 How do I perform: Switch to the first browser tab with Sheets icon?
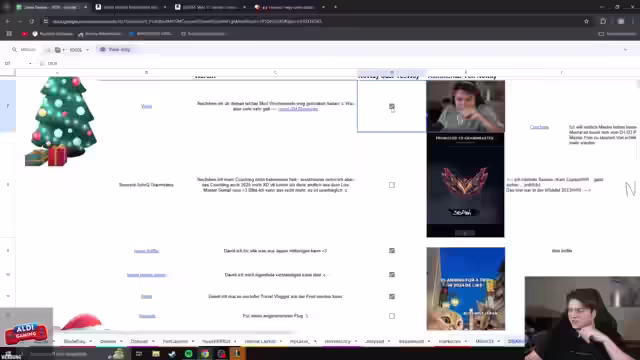[51, 7]
